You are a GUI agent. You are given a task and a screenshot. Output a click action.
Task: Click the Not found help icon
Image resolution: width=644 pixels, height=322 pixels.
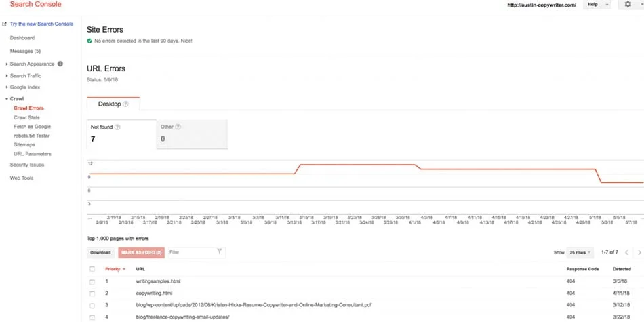[117, 127]
